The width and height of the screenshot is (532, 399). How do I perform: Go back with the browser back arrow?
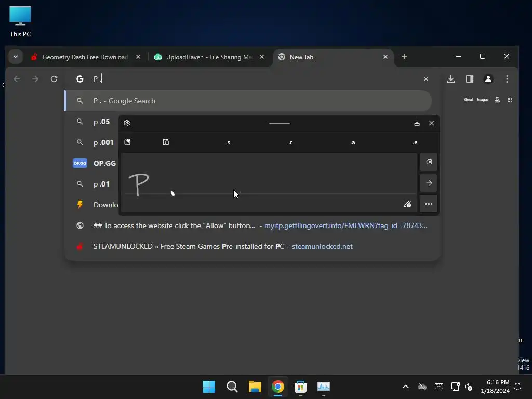pyautogui.click(x=17, y=79)
